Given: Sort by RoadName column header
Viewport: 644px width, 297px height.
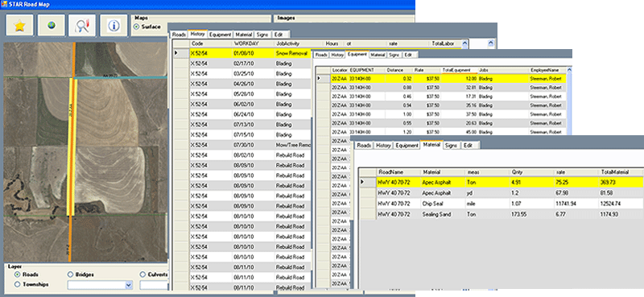Looking at the screenshot, I should 398,171.
